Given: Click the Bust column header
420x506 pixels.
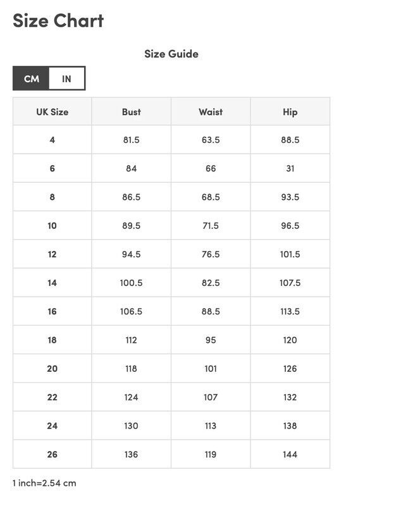Looking at the screenshot, I should click(x=131, y=112).
